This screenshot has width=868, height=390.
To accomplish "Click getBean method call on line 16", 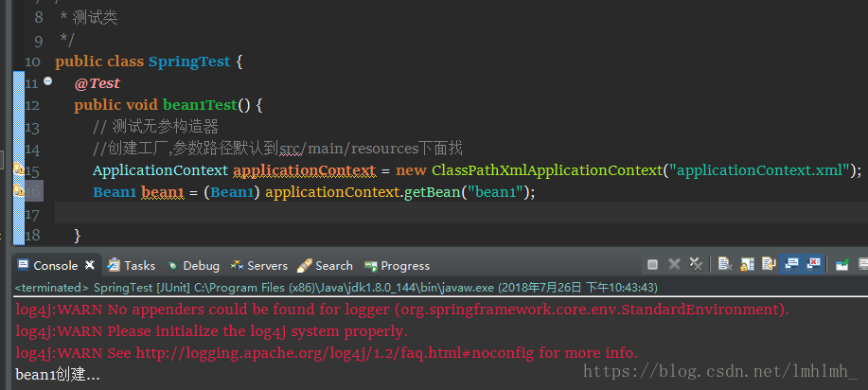I will (432, 192).
